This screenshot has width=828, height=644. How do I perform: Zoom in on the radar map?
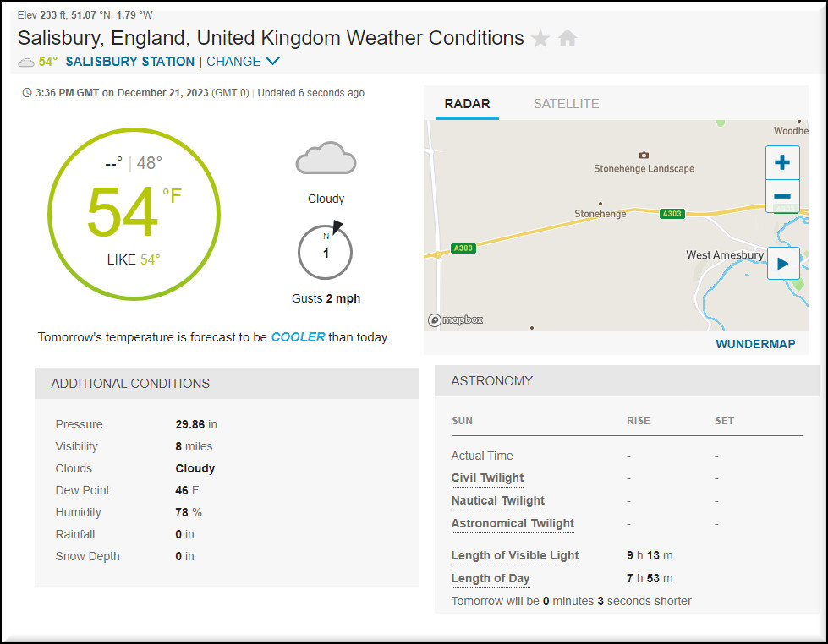click(782, 162)
